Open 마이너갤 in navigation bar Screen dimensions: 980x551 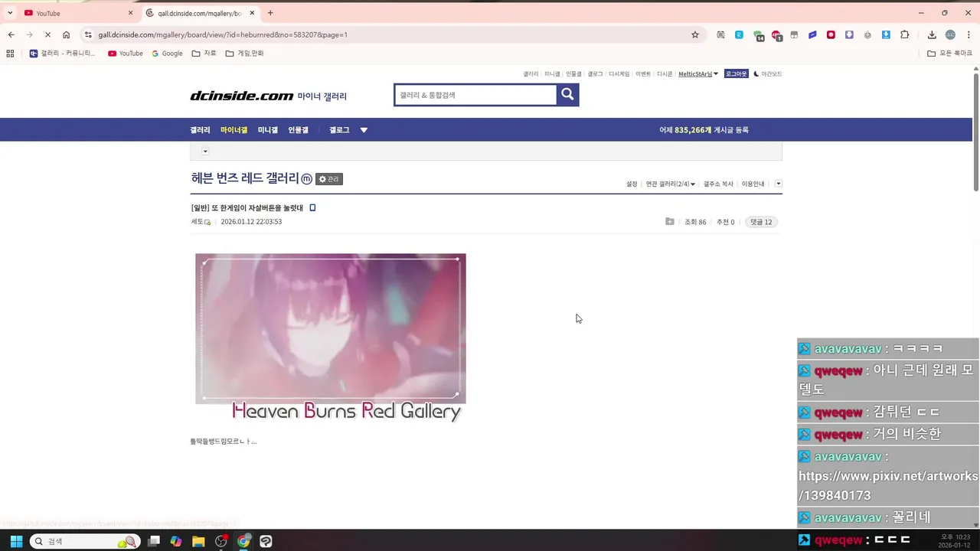click(x=234, y=130)
